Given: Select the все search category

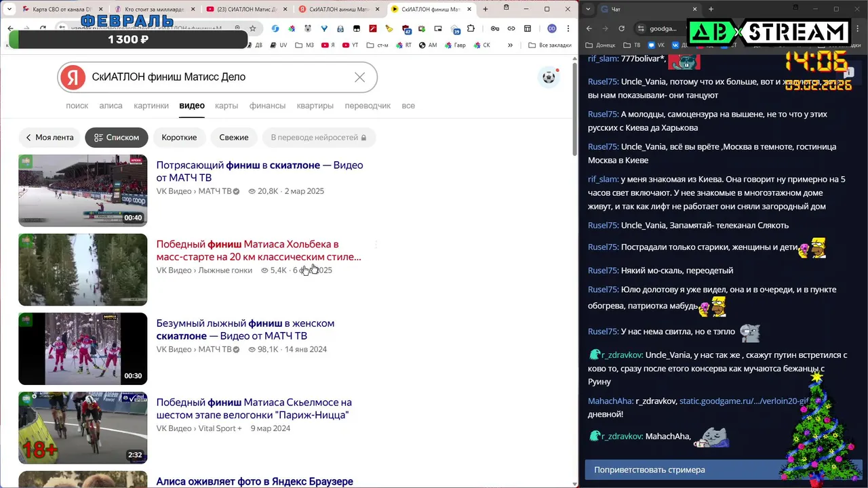Looking at the screenshot, I should coord(408,106).
